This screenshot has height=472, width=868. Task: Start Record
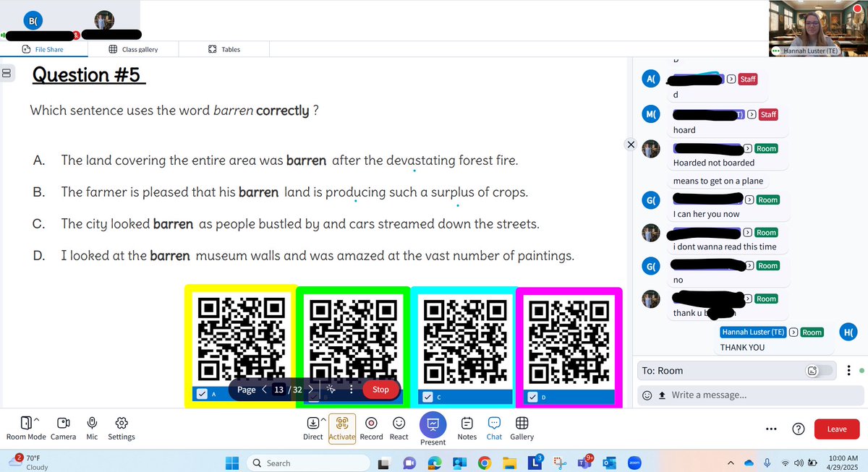click(371, 427)
